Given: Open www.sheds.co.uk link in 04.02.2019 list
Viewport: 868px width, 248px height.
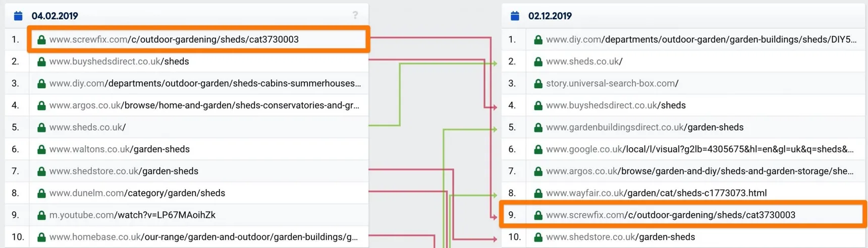Looking at the screenshot, I should tap(87, 128).
